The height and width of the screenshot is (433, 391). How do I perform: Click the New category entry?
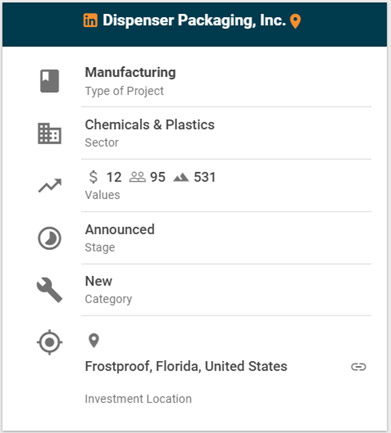pyautogui.click(x=99, y=281)
